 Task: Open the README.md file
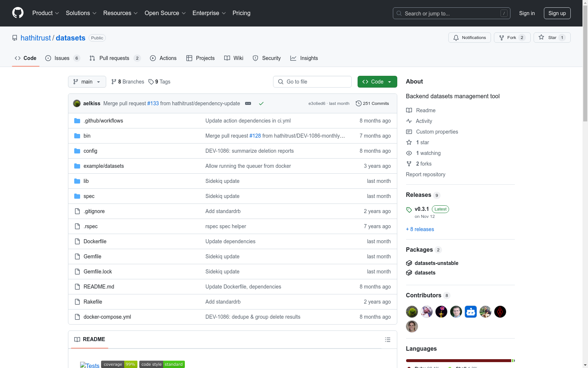pyautogui.click(x=99, y=287)
